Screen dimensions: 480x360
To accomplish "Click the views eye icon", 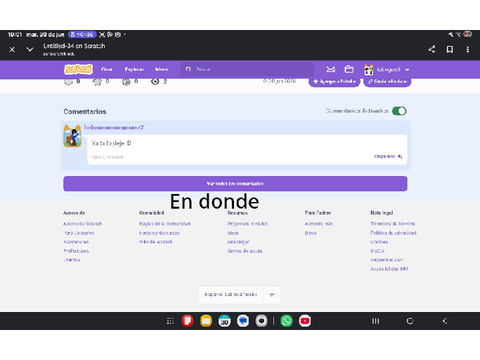I will [x=155, y=81].
